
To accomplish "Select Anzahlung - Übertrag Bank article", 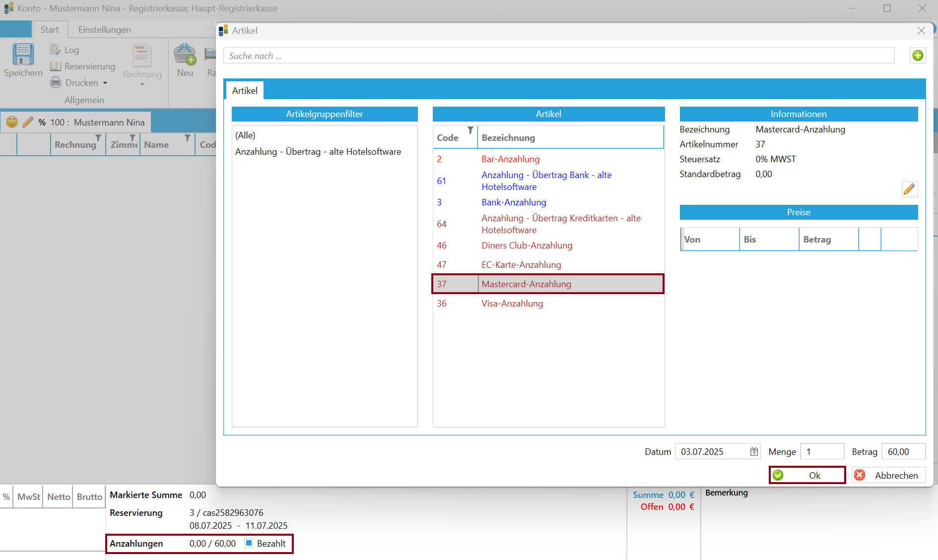I will click(x=548, y=181).
